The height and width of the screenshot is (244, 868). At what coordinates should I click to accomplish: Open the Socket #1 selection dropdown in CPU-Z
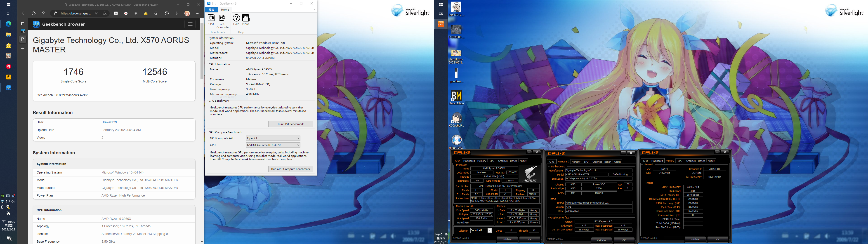point(481,230)
